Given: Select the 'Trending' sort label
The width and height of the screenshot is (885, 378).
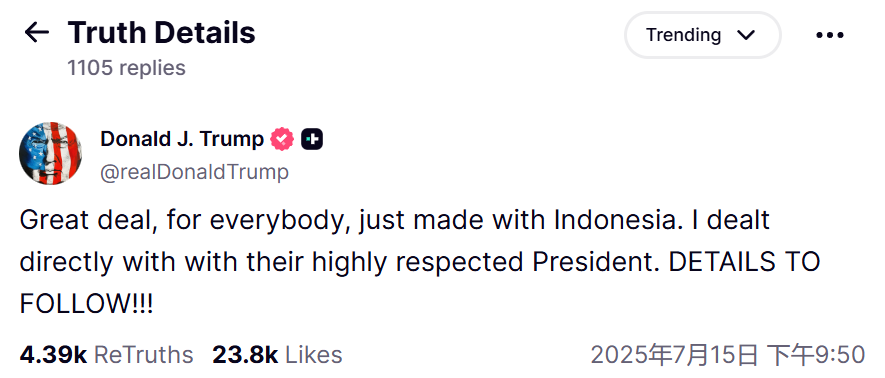Looking at the screenshot, I should pyautogui.click(x=684, y=35).
